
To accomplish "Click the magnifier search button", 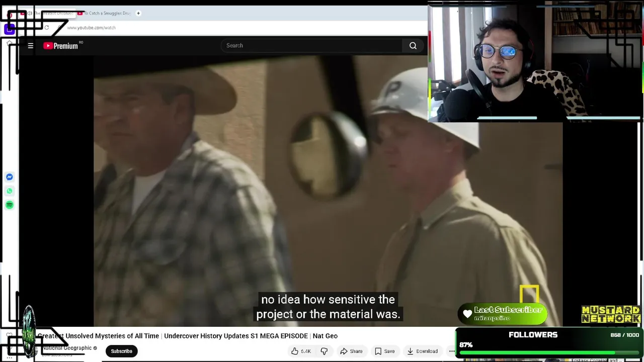I will pos(413,45).
